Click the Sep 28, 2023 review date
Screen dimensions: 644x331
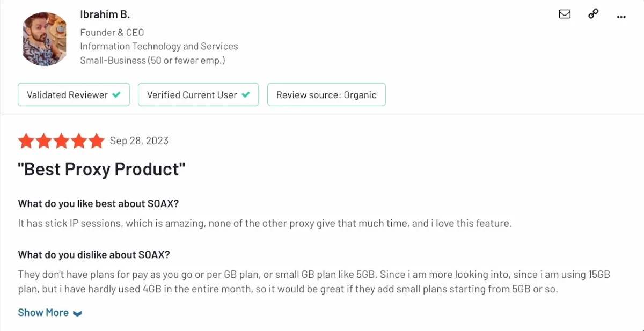pos(139,141)
